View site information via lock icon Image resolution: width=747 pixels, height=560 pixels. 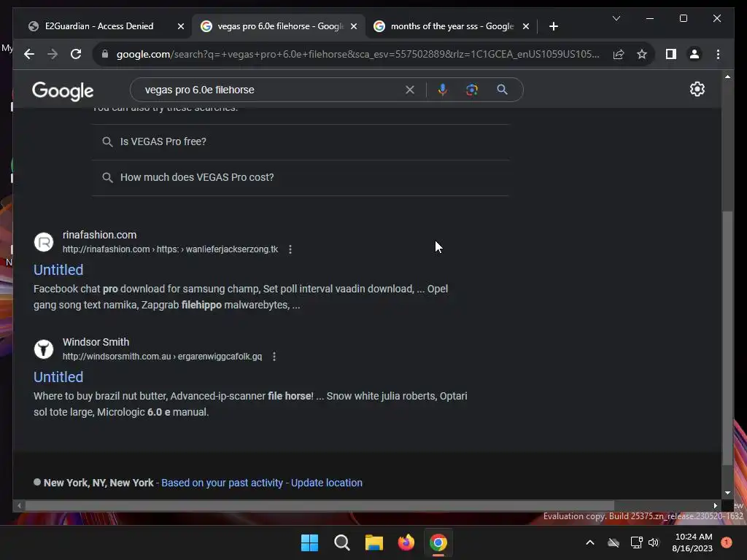point(105,54)
